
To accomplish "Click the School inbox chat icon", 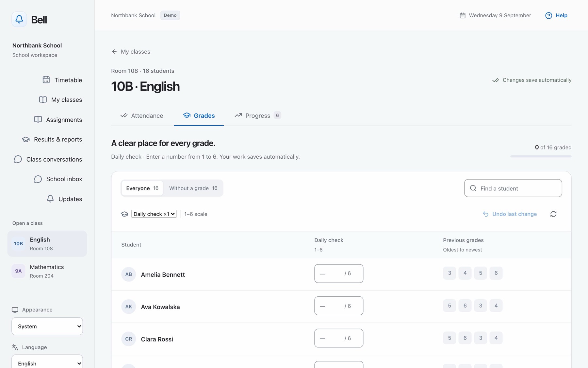I will tap(38, 179).
